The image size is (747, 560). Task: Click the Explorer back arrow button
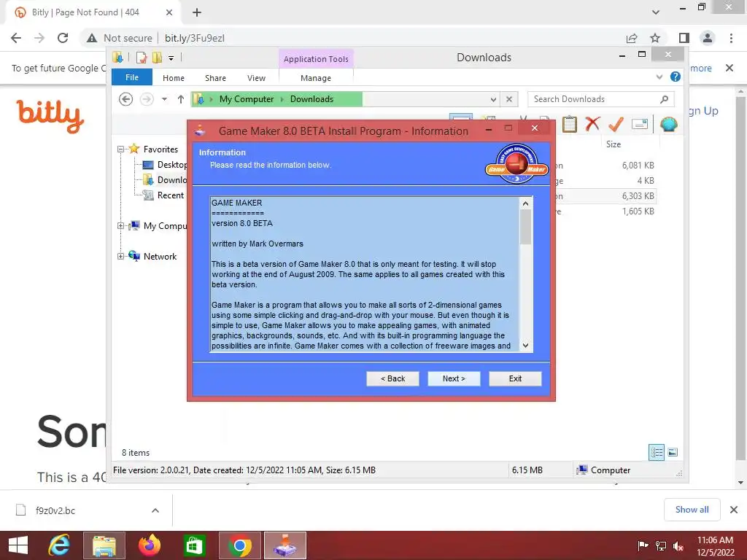coord(125,99)
